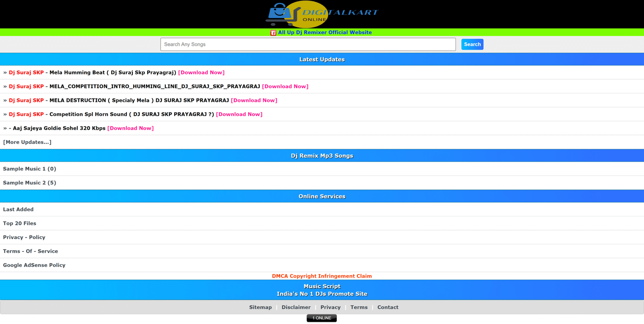The image size is (644, 324).
Task: Download Aaj Sajeya Goldie Sohel song
Action: pos(130,128)
